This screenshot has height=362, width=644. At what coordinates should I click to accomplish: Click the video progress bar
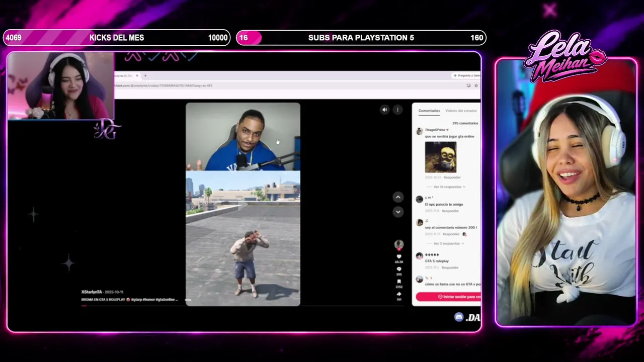[243, 305]
